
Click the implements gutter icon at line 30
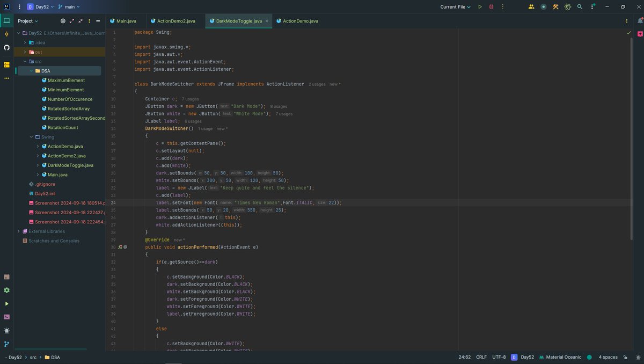[x=120, y=247]
